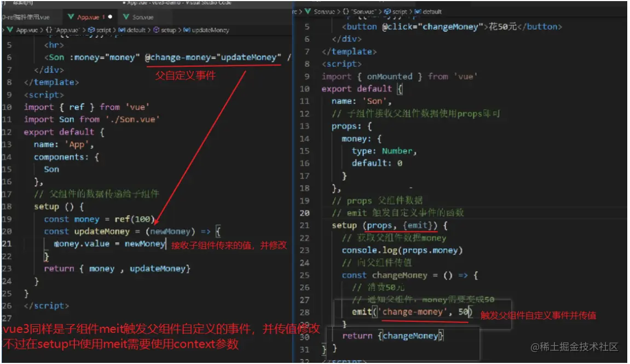
Task: Open the 'updateMoney' breadcrumb segment
Action: point(211,30)
